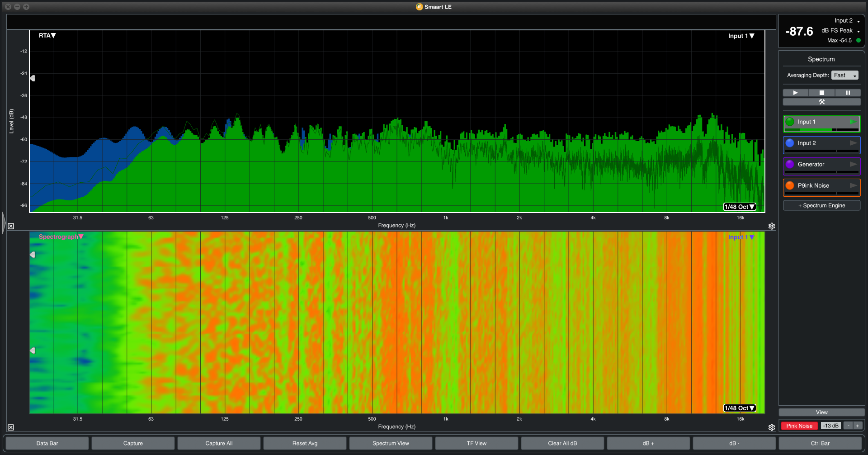868x455 pixels.
Task: Click the View button
Action: pos(821,412)
